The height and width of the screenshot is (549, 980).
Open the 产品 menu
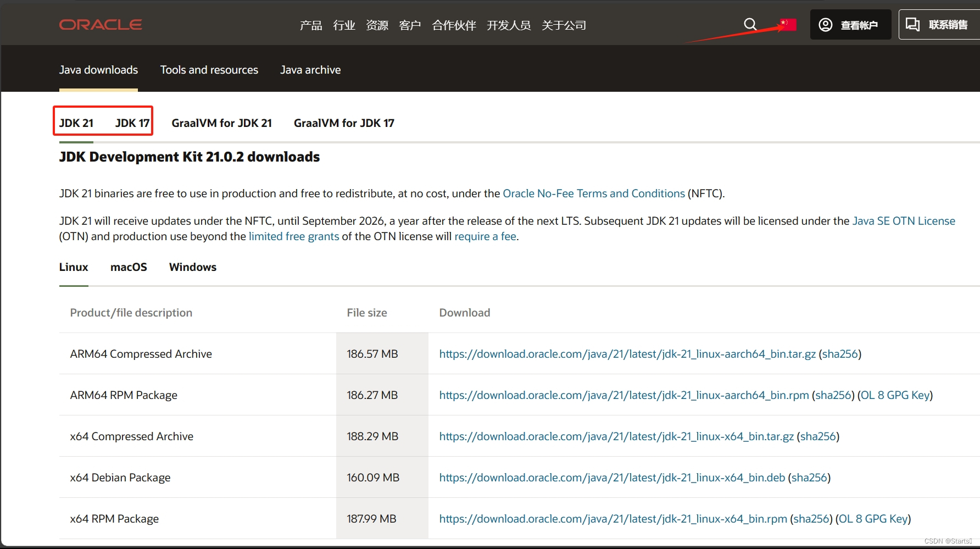tap(311, 25)
